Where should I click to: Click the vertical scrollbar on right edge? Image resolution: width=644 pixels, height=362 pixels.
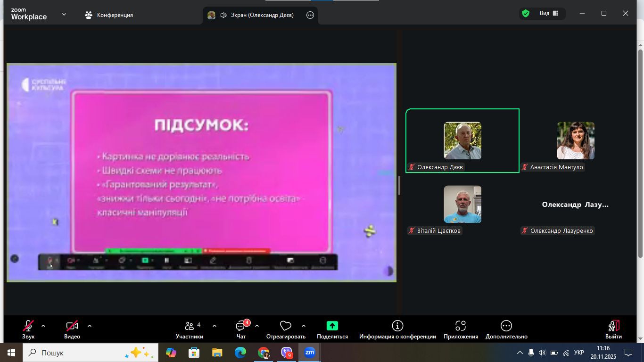640,151
